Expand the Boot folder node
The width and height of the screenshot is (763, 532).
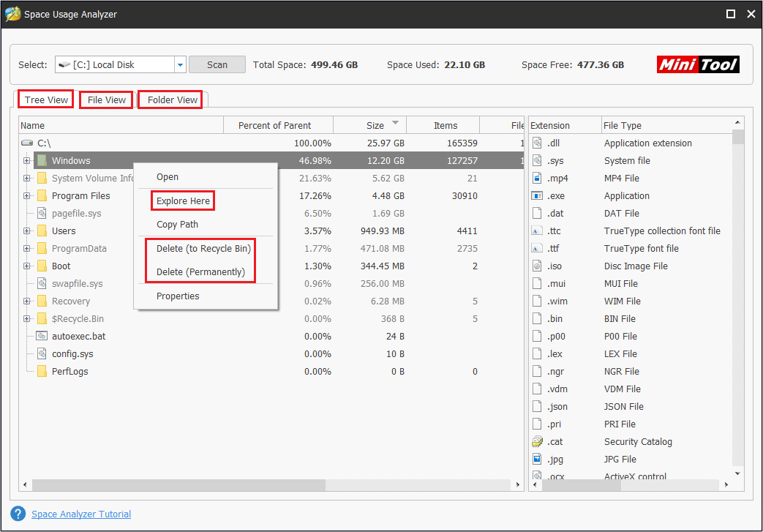coord(27,266)
